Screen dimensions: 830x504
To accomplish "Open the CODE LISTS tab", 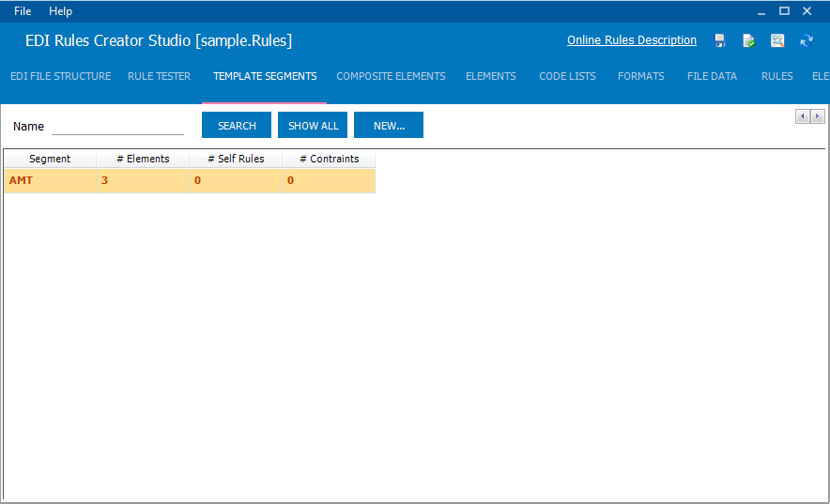I will click(567, 76).
